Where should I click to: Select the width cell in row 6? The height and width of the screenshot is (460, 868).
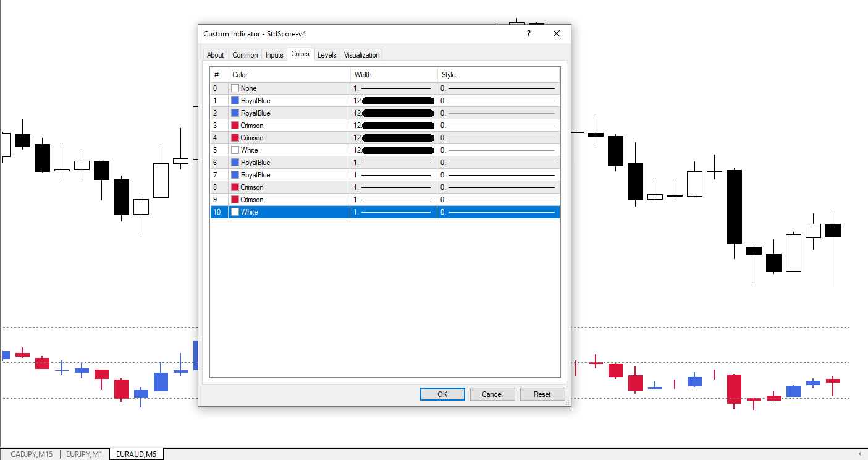394,163
